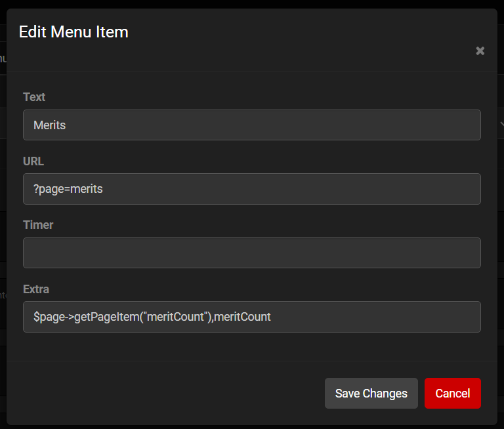The height and width of the screenshot is (429, 504).
Task: Click into the Extra input field
Action: [x=367, y=317]
